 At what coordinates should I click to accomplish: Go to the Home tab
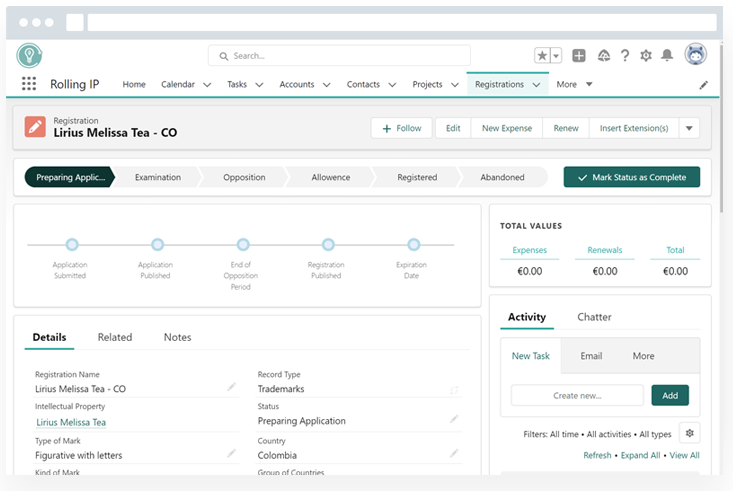(x=134, y=84)
